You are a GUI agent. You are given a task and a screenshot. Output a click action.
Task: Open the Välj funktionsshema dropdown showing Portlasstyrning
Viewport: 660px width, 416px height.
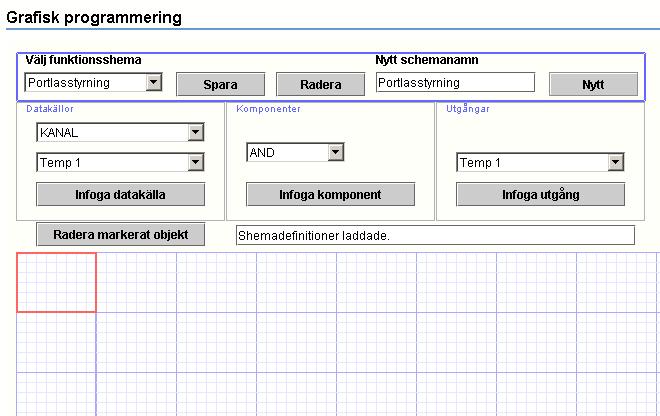tap(93, 83)
